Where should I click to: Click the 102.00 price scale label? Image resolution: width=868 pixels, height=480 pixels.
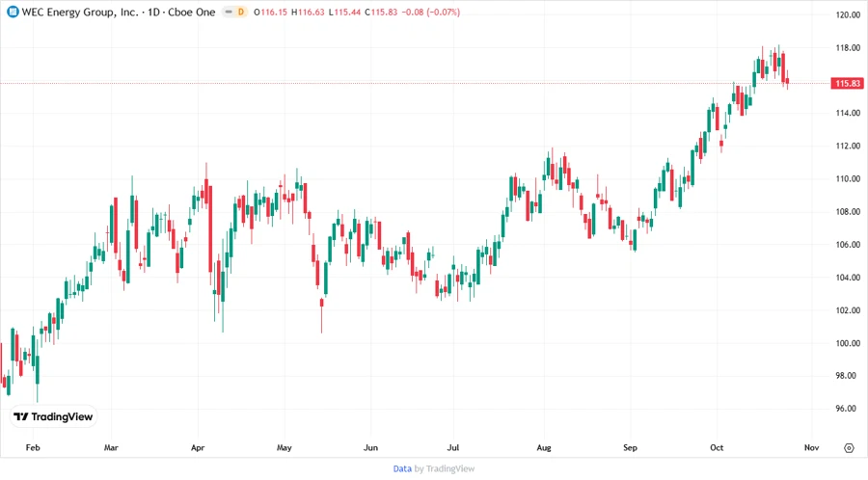848,310
